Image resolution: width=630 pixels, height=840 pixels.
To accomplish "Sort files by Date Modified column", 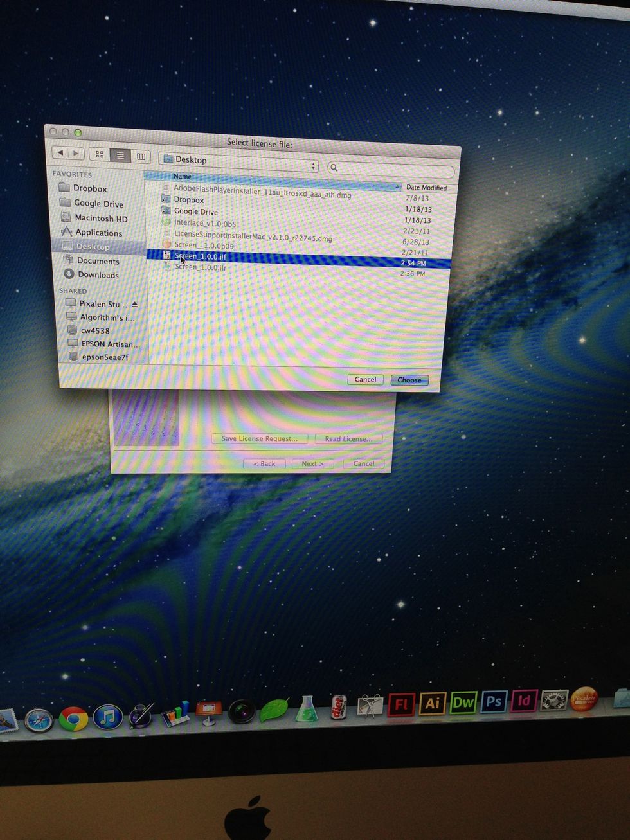I will (x=426, y=188).
